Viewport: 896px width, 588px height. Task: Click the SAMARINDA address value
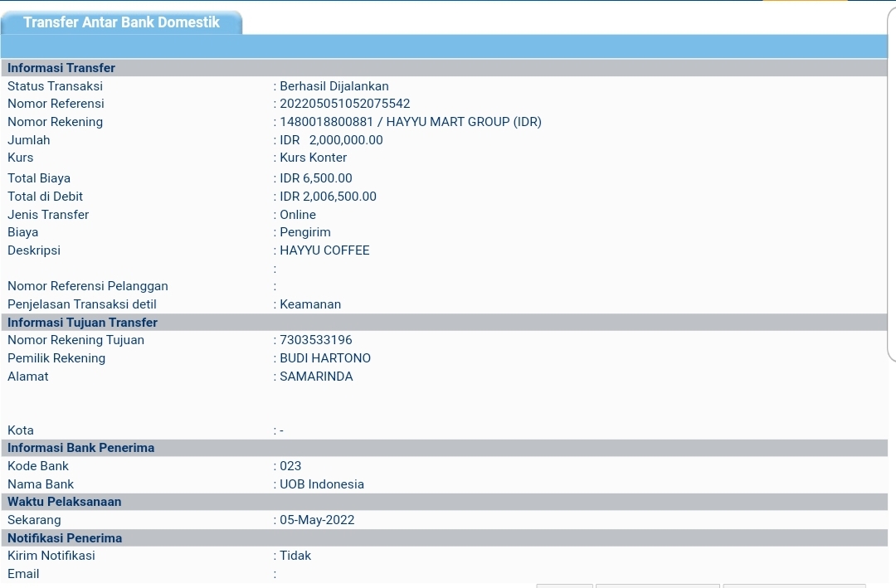[316, 377]
